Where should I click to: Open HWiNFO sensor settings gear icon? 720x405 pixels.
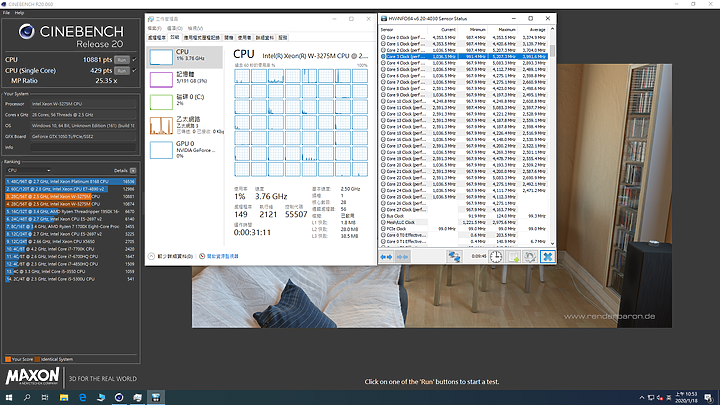(x=529, y=256)
